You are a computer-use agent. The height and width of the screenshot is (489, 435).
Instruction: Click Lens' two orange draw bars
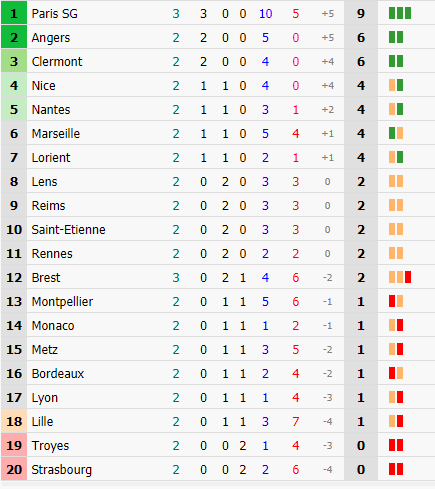click(x=396, y=181)
